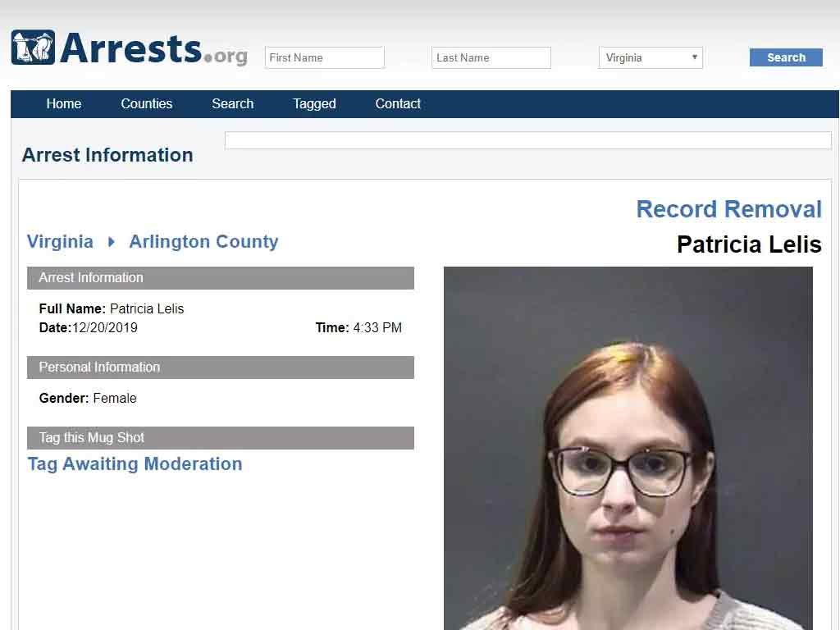This screenshot has width=840, height=630.
Task: Click the Arrests.org site title text
Action: [153, 48]
